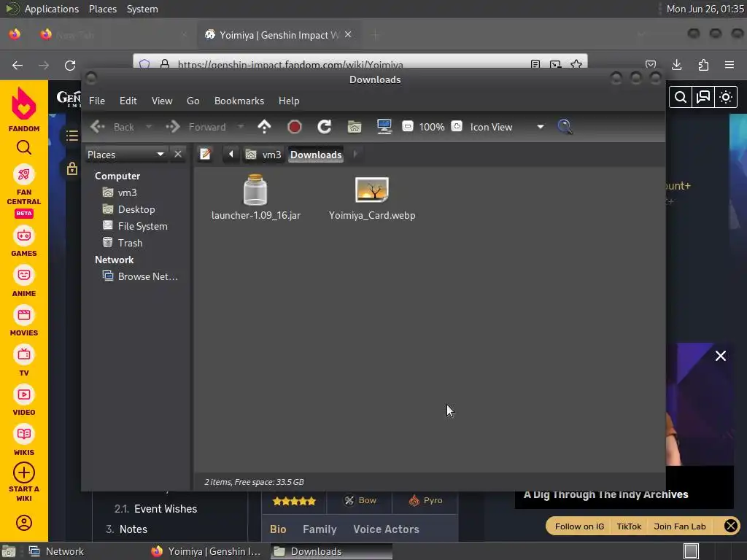This screenshot has width=747, height=560.
Task: Click the Forward navigation button
Action: click(x=196, y=127)
